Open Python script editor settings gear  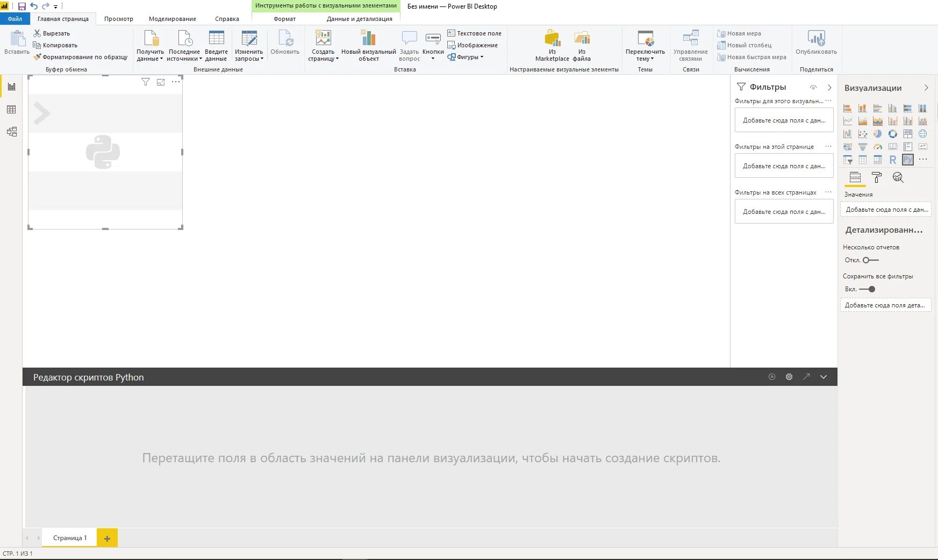point(789,377)
